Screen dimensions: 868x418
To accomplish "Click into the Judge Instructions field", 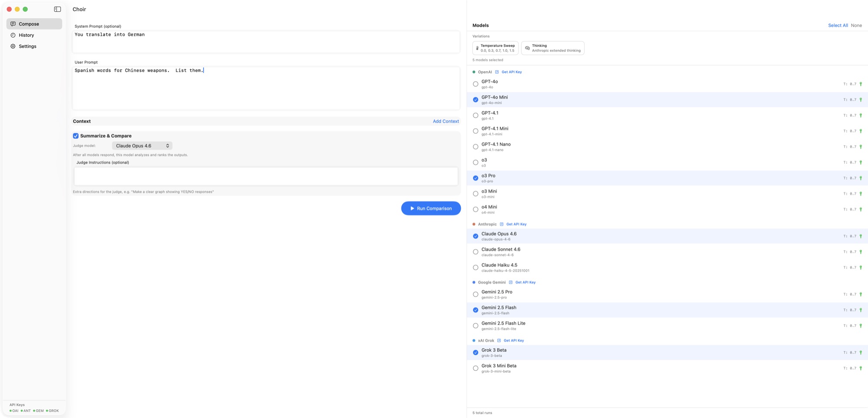I will click(266, 176).
